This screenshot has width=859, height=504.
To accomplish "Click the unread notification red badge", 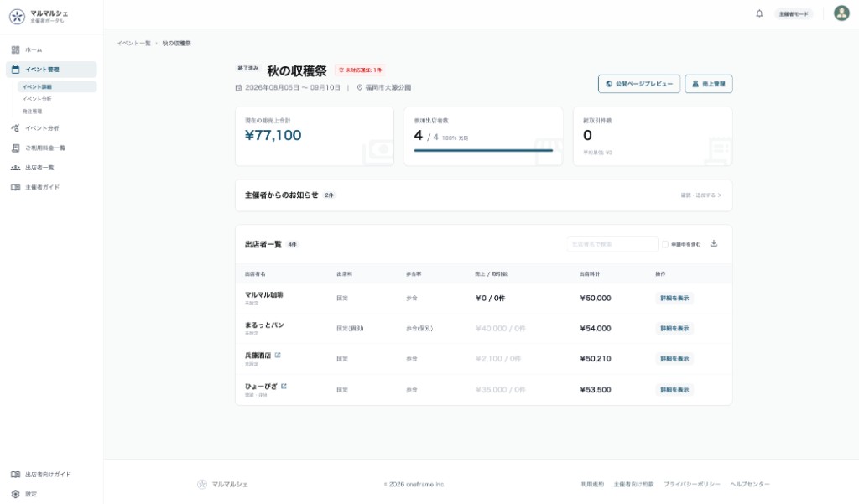I will pos(360,70).
